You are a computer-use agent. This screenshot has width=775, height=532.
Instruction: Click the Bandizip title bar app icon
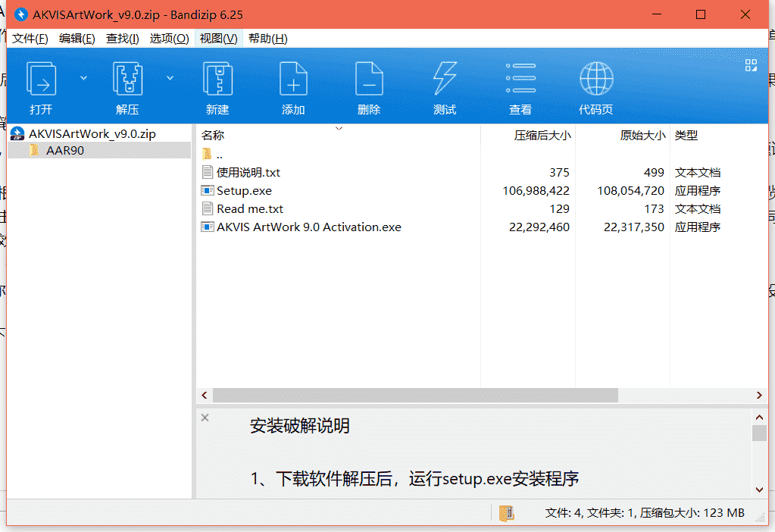[x=20, y=14]
